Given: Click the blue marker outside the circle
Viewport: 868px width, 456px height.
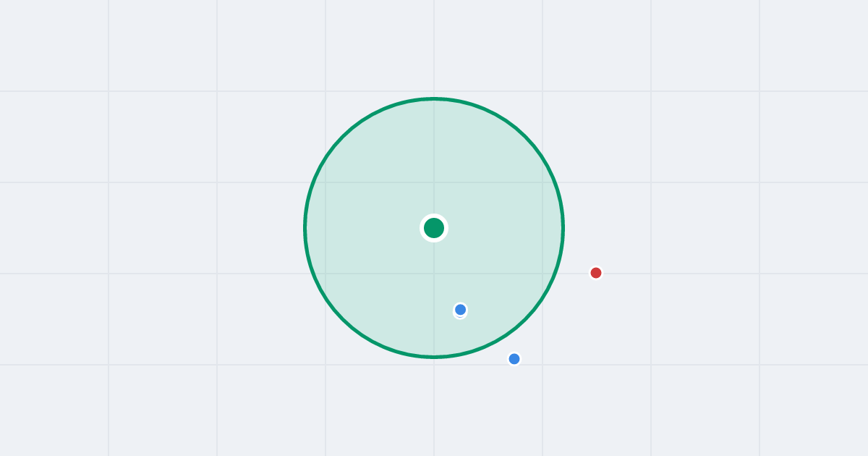Looking at the screenshot, I should [x=514, y=359].
